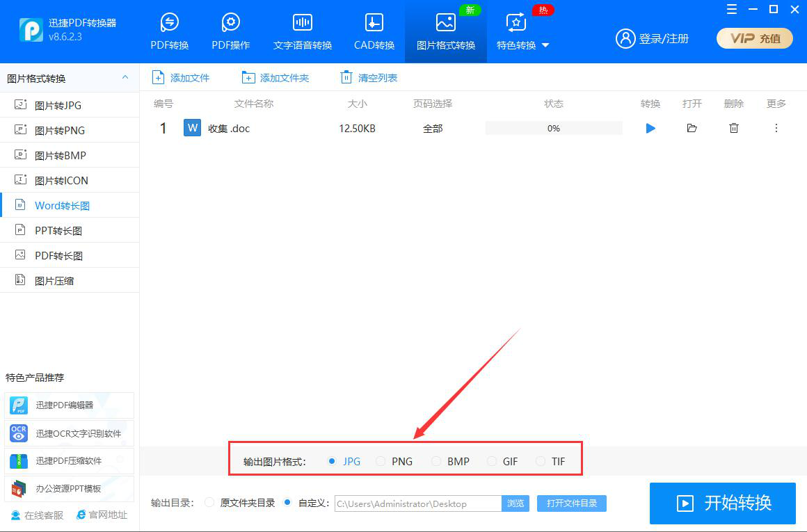
Task: Click the 状态 column header
Action: click(554, 104)
